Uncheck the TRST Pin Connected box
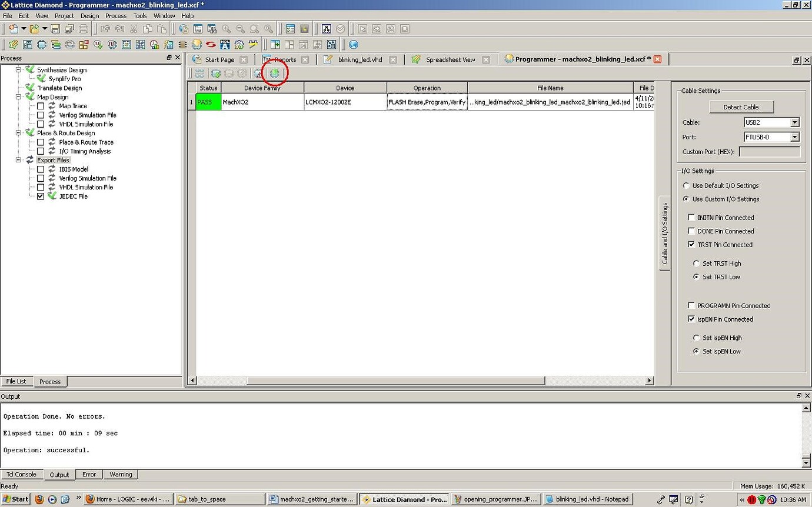 691,245
